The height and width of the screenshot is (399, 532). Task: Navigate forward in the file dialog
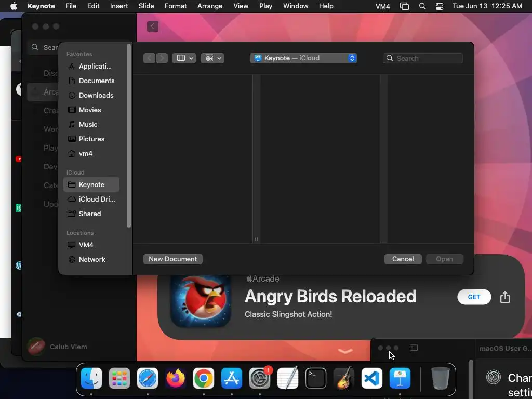tap(162, 58)
